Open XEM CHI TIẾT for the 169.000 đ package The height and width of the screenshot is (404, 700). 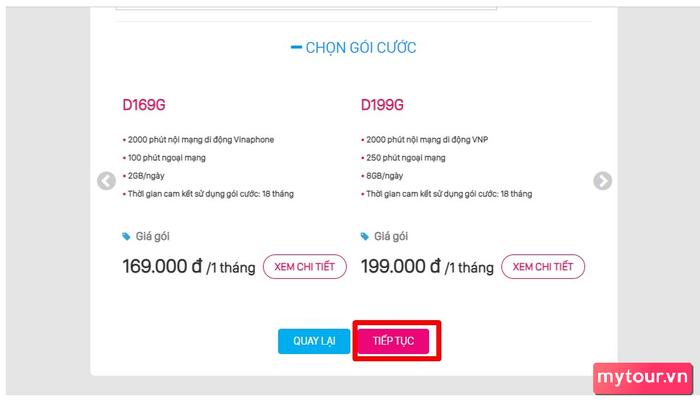click(x=305, y=267)
